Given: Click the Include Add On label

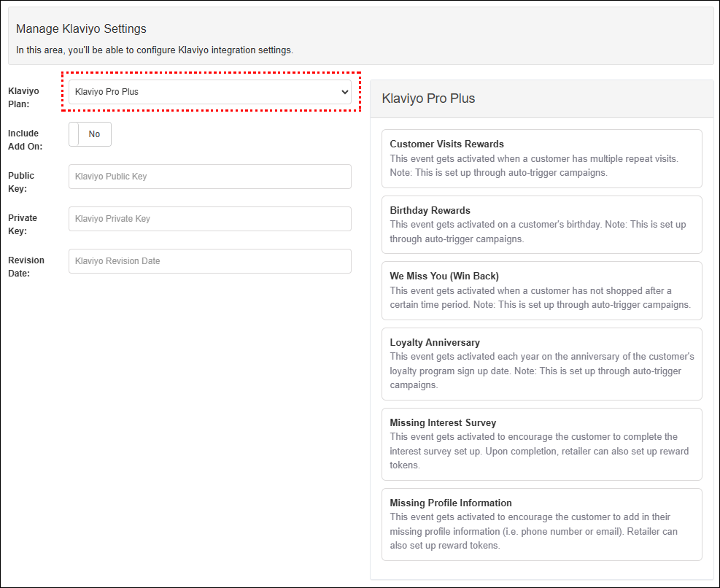Looking at the screenshot, I should pyautogui.click(x=25, y=140).
